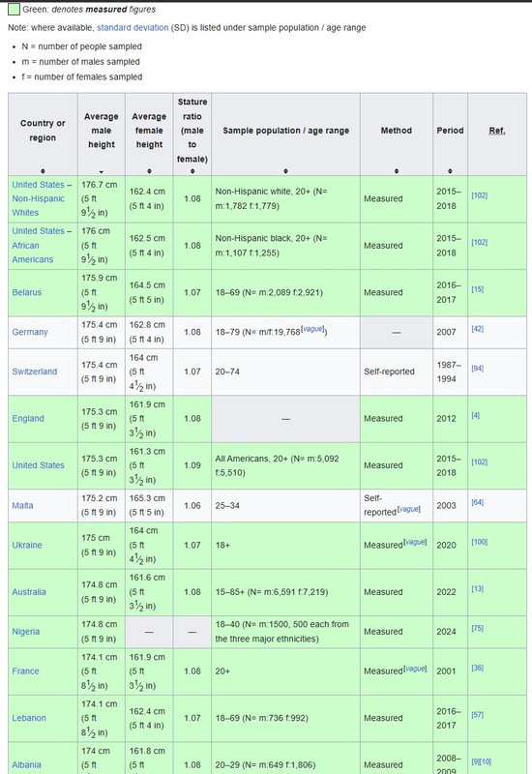Select the 176.7 cm male height cell
This screenshot has height=774, width=532.
pos(102,199)
